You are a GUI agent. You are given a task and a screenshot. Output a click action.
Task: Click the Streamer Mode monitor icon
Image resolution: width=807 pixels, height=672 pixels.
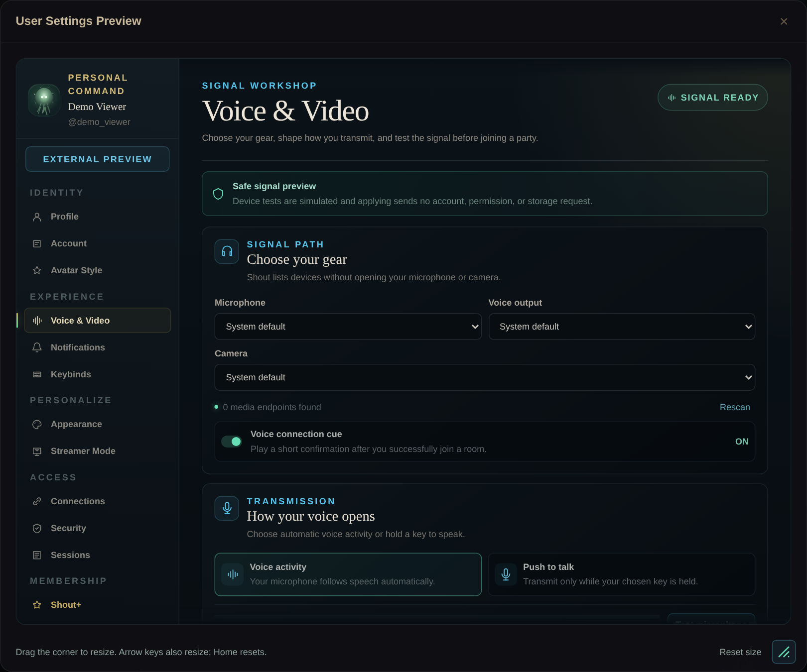tap(37, 451)
